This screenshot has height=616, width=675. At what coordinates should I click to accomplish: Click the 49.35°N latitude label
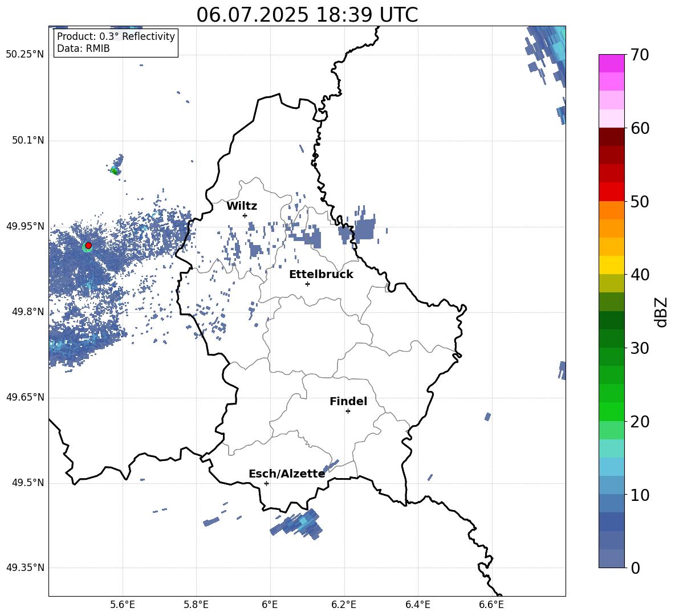coord(25,568)
